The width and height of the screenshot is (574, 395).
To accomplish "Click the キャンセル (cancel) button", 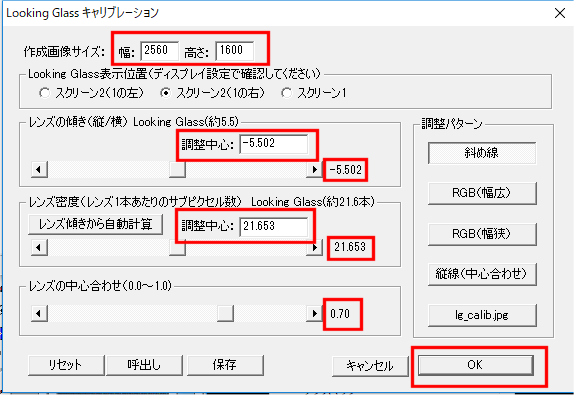I will click(x=370, y=366).
